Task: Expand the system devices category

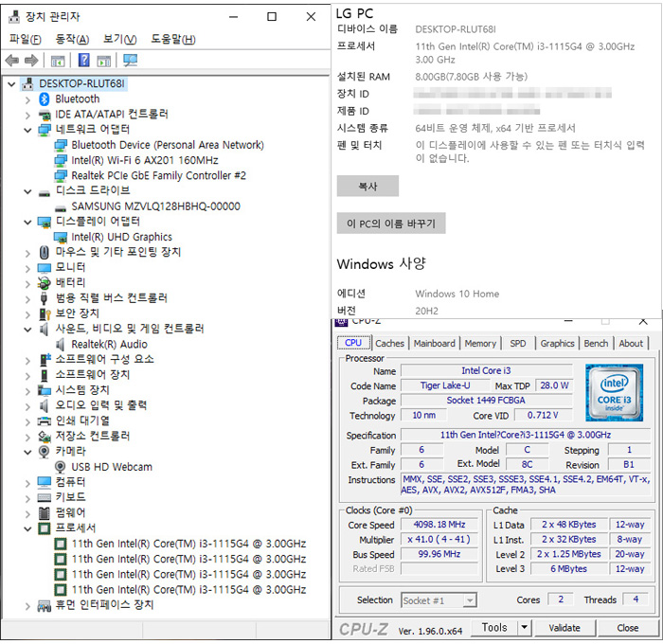Action: pos(27,391)
